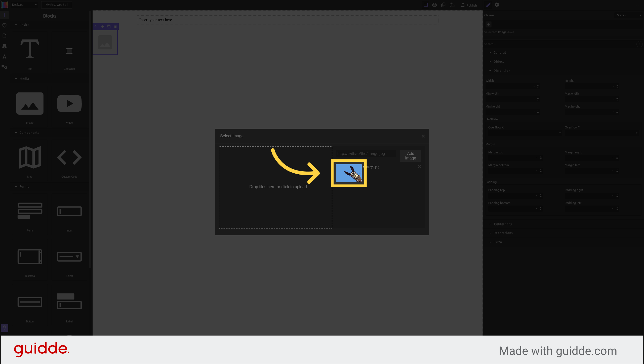Click the Add image button
The height and width of the screenshot is (364, 644).
pos(410,156)
